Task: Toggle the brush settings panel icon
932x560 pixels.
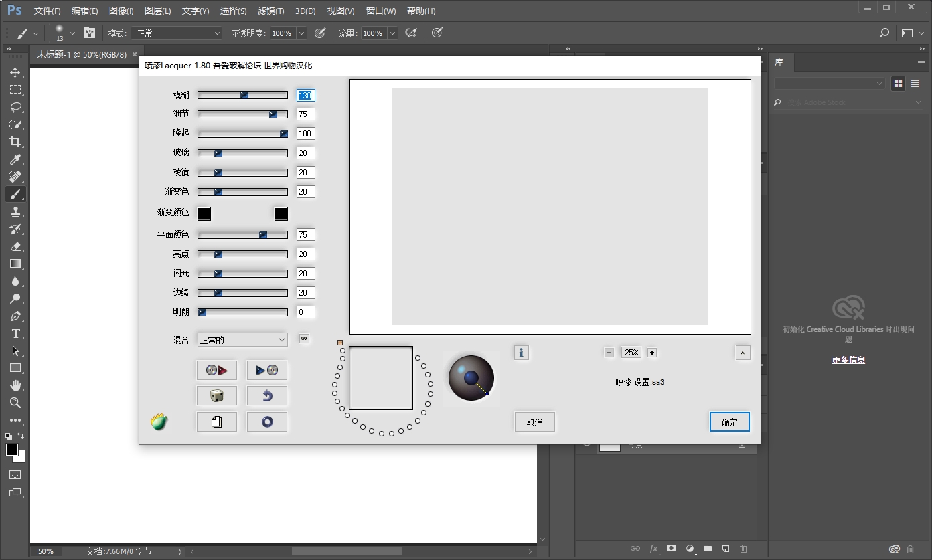Action: [x=90, y=33]
